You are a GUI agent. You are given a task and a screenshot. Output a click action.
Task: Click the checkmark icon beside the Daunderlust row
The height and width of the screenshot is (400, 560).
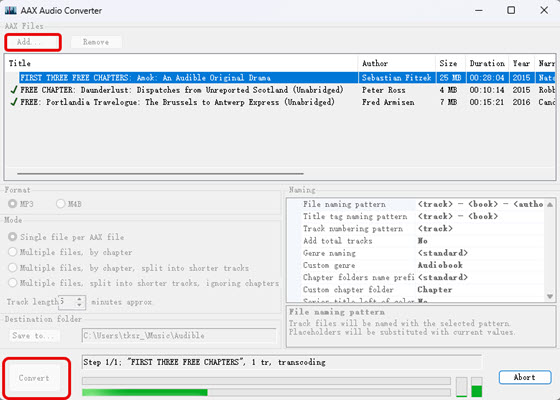coord(14,90)
